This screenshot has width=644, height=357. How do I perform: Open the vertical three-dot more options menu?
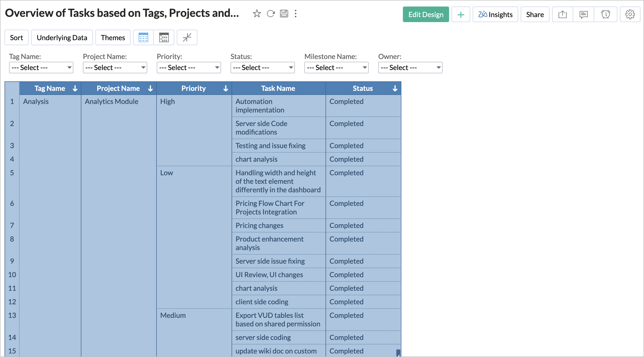(296, 14)
